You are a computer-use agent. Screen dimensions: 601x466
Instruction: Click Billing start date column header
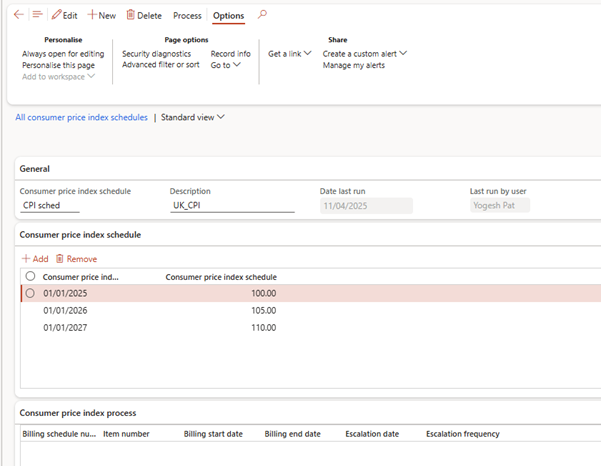coord(213,434)
